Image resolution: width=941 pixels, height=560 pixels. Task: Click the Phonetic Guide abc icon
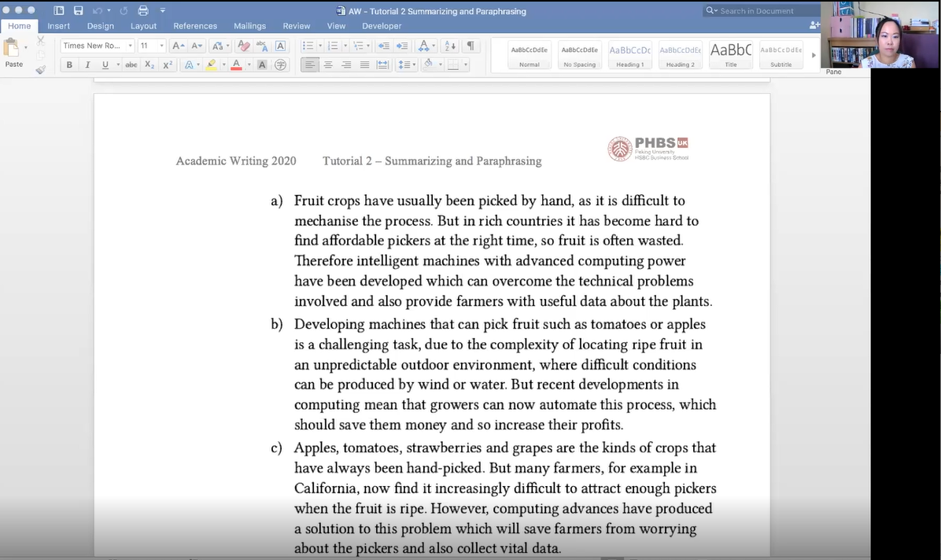(x=262, y=46)
